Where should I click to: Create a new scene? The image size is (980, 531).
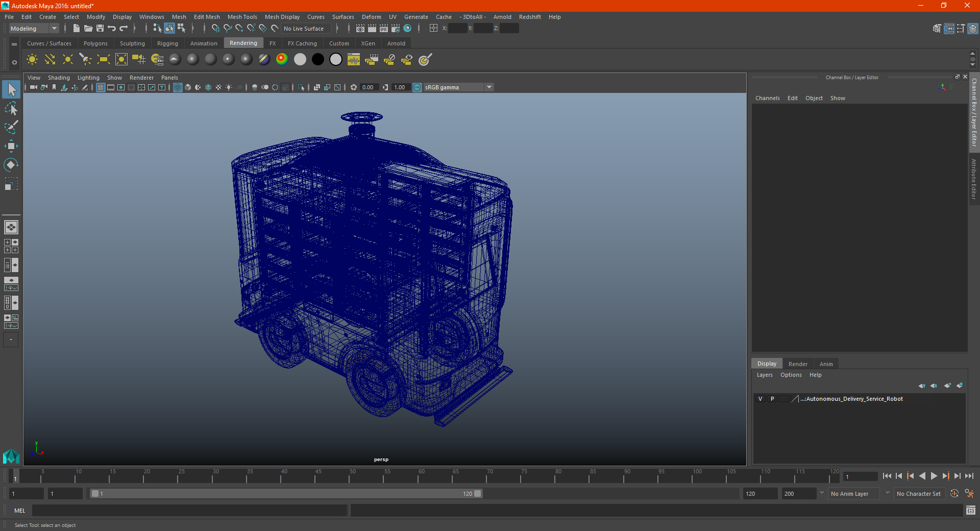point(76,29)
